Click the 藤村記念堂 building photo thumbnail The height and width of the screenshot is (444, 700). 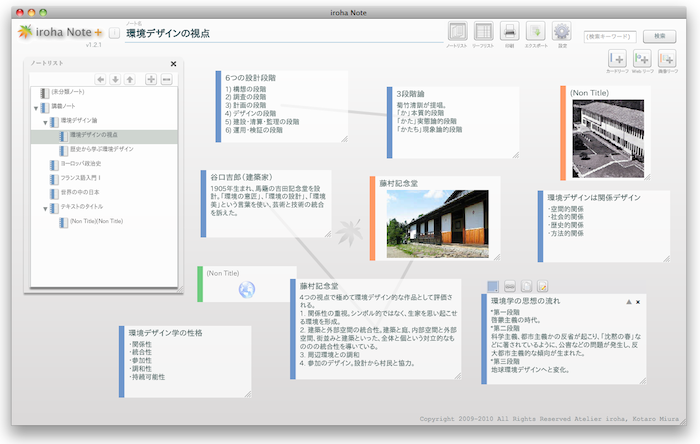pyautogui.click(x=437, y=224)
